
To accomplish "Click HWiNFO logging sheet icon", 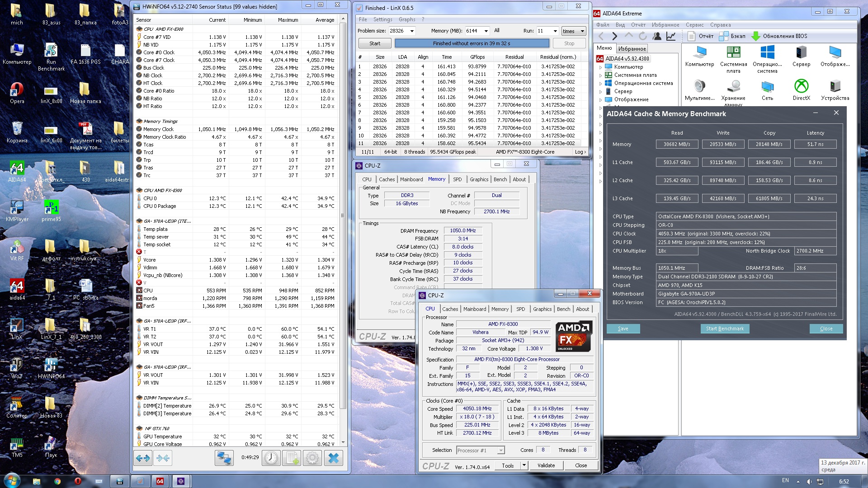I will click(292, 458).
